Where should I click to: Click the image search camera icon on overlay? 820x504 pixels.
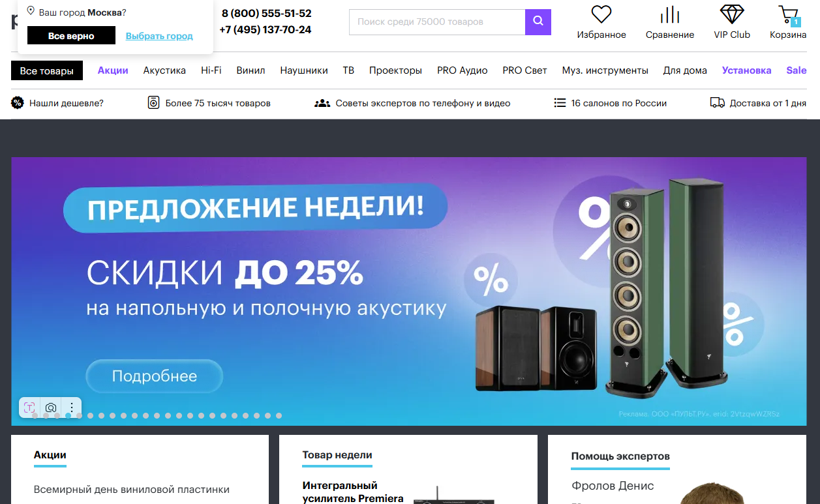(51, 408)
